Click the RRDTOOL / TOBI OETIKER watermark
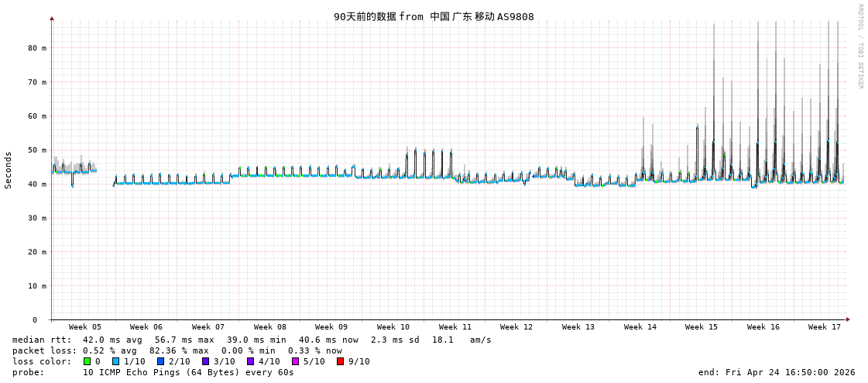The height and width of the screenshot is (383, 868). (x=859, y=47)
